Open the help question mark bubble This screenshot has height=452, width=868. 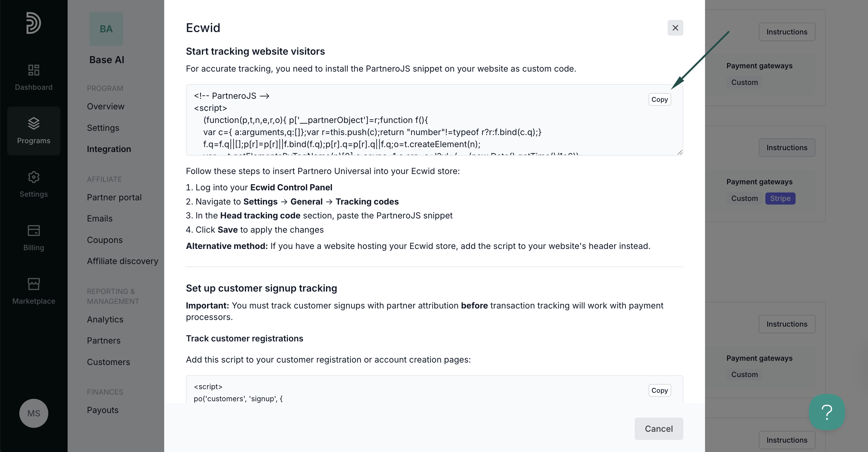coord(827,412)
